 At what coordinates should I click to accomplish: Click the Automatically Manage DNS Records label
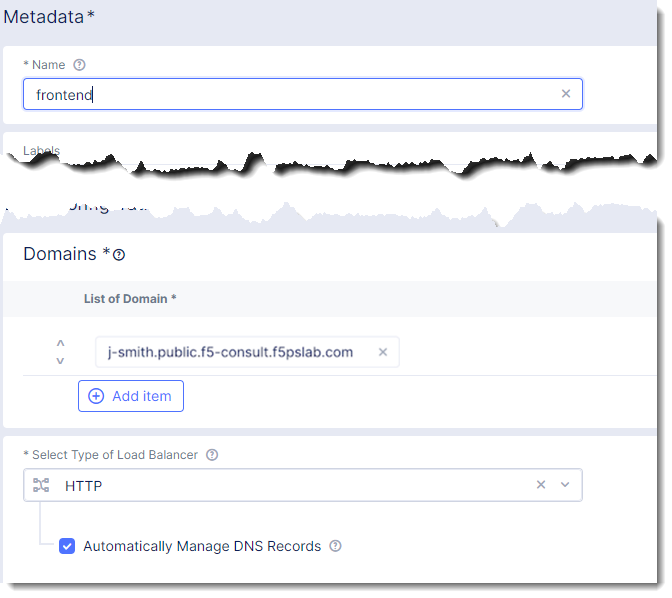[x=202, y=546]
